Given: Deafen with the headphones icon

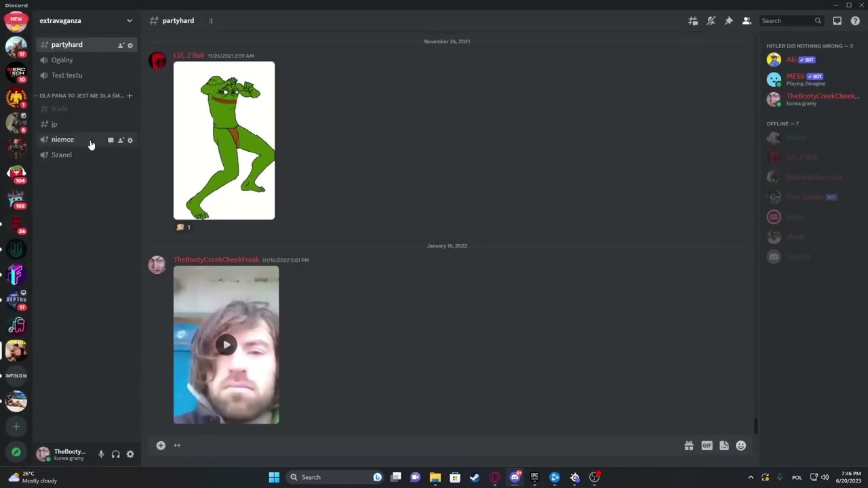Looking at the screenshot, I should 115,454.
